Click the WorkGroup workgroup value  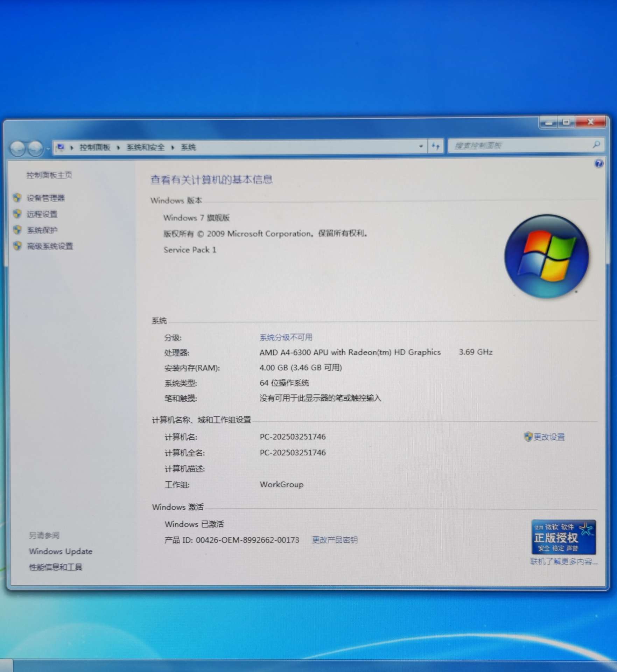tap(281, 484)
